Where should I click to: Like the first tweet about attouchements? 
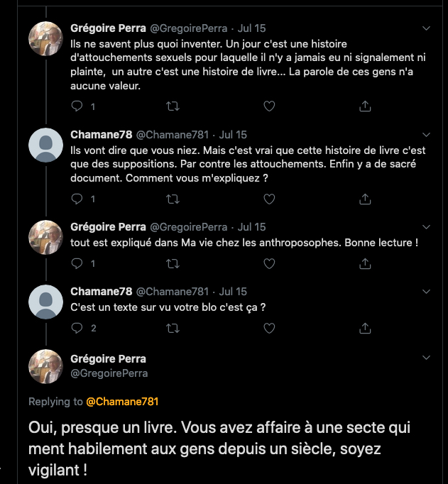[x=269, y=106]
